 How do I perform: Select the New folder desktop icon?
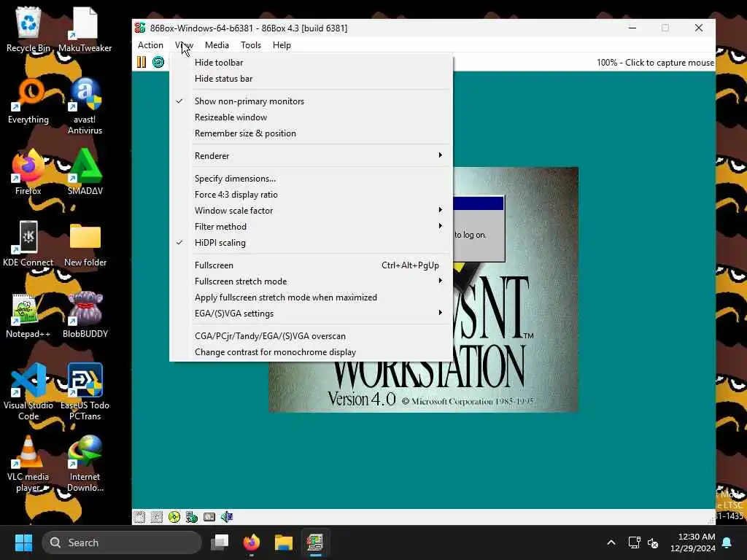tap(85, 244)
